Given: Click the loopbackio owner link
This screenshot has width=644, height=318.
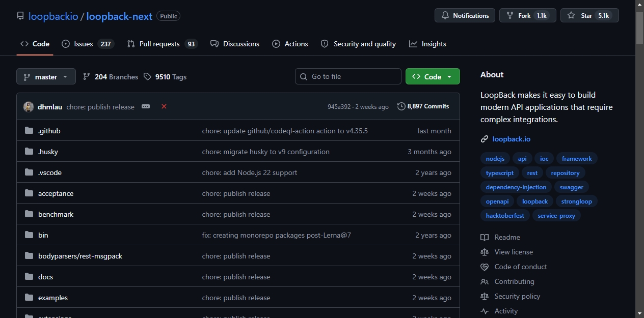Looking at the screenshot, I should coord(53,16).
